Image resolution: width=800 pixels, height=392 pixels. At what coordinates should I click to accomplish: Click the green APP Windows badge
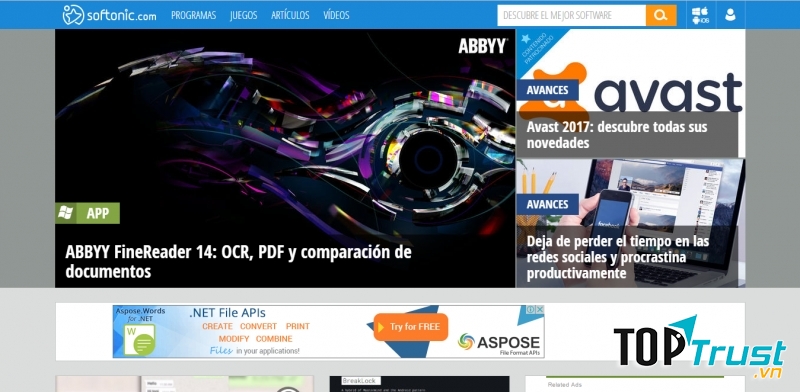tap(87, 213)
